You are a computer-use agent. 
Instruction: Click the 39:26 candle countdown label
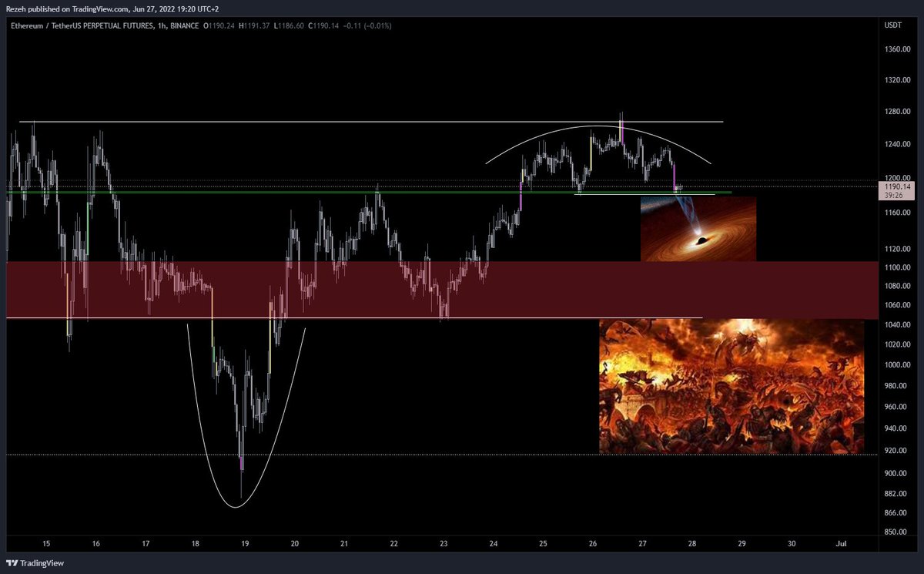coord(893,195)
